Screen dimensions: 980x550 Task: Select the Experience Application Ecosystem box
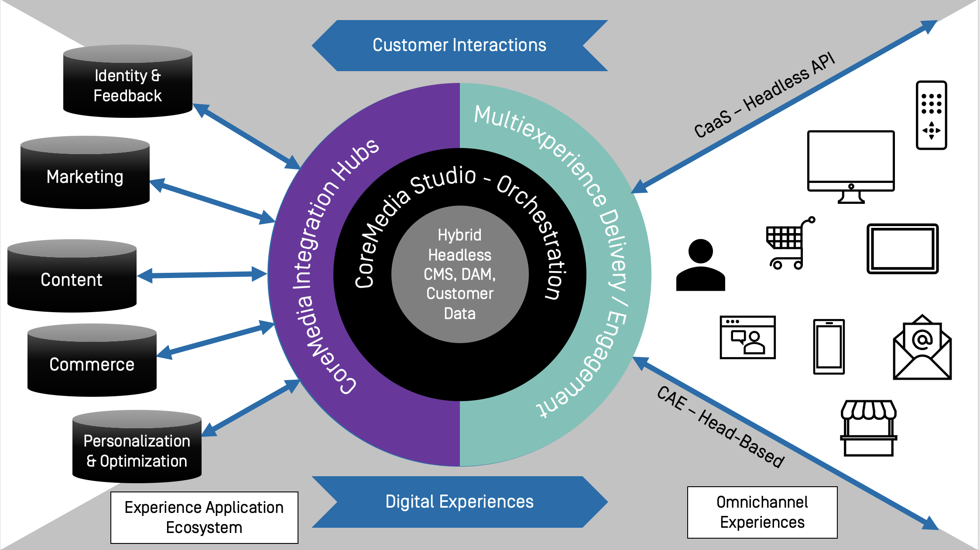pos(204,518)
